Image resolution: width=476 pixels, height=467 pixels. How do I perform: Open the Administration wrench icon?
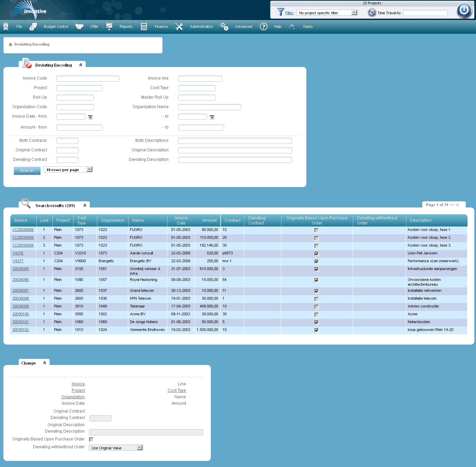coord(179,26)
